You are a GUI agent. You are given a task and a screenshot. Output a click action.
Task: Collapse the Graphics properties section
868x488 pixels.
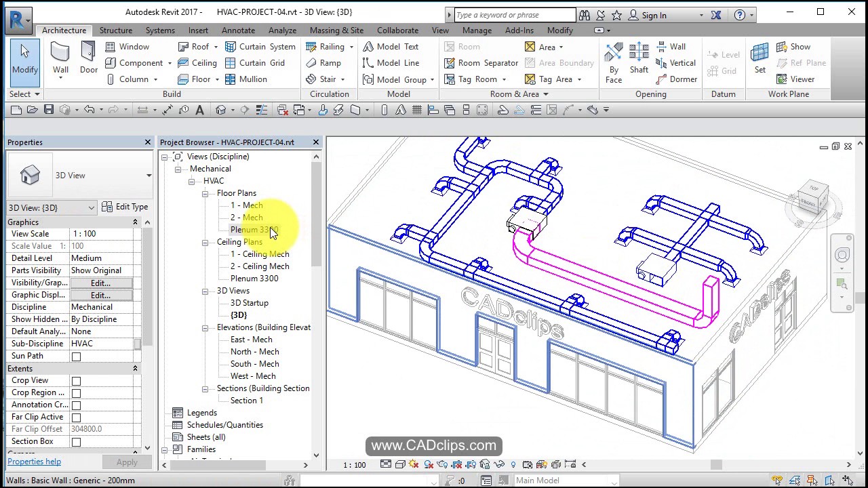coord(135,222)
